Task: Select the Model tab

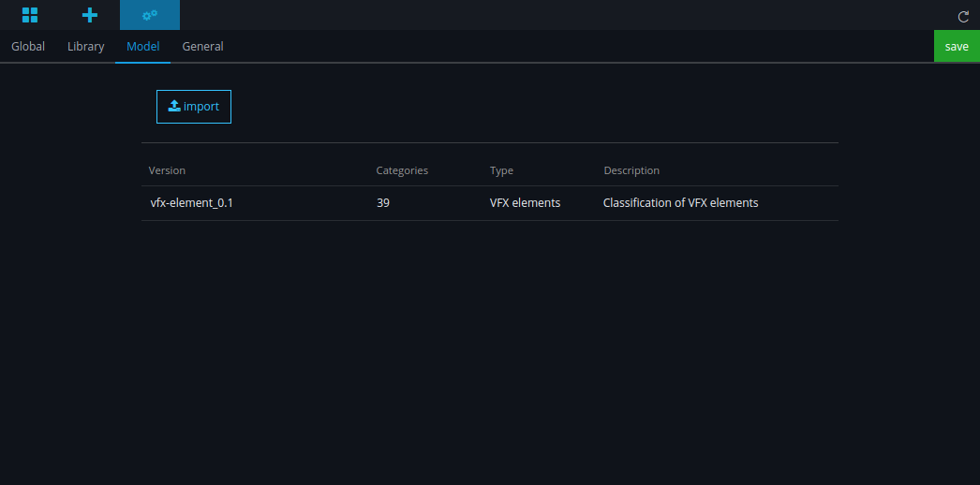Action: click(142, 47)
